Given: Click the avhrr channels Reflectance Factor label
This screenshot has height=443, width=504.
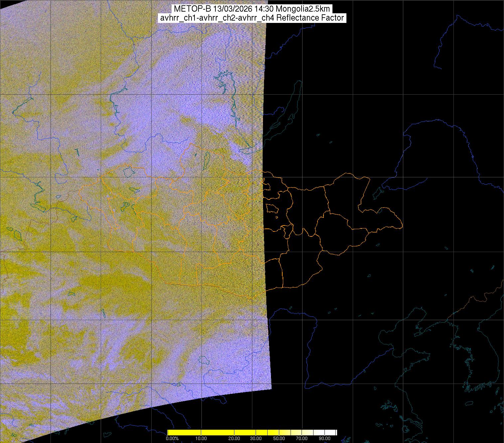Looking at the screenshot, I should (x=252, y=18).
